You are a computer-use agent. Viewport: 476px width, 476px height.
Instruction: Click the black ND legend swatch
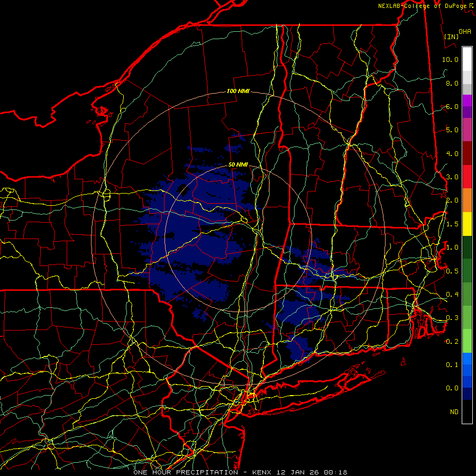point(467,411)
